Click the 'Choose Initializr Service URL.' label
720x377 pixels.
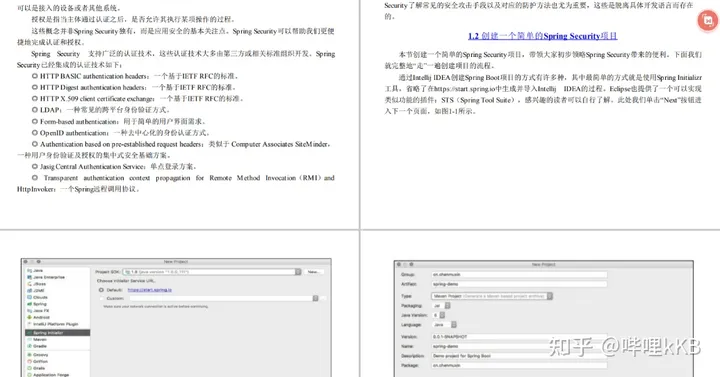coord(126,281)
